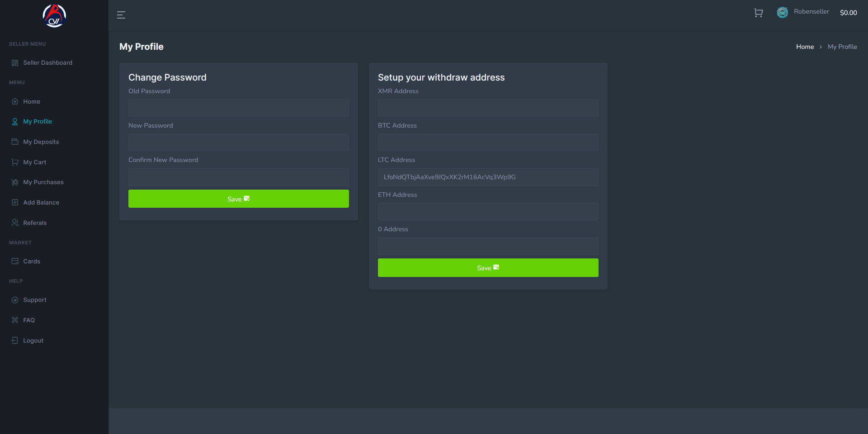Click the Home sidebar icon
The image size is (868, 434).
[15, 101]
